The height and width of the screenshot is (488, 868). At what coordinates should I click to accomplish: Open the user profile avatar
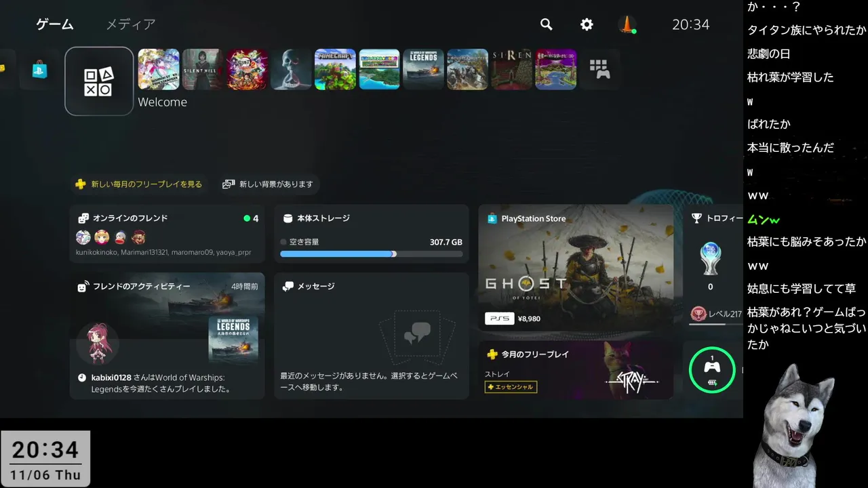[627, 24]
